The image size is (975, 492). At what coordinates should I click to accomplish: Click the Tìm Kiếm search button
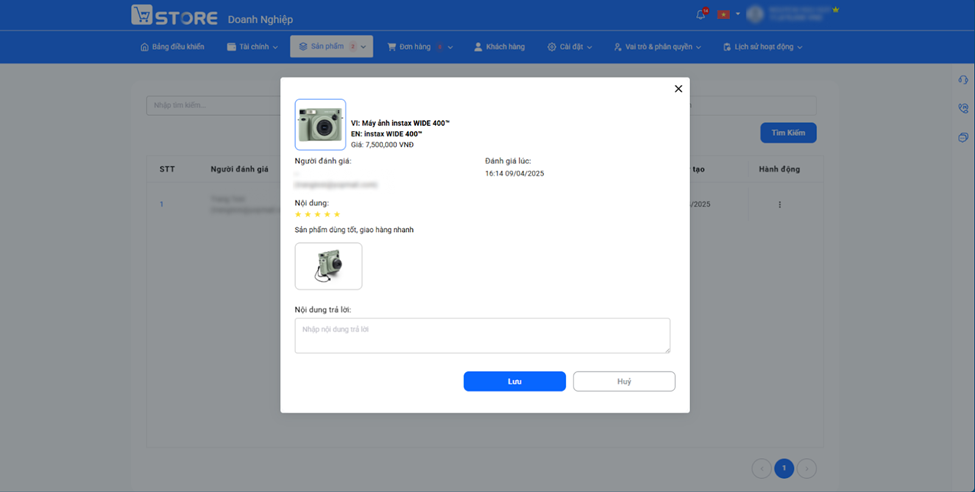click(x=788, y=132)
